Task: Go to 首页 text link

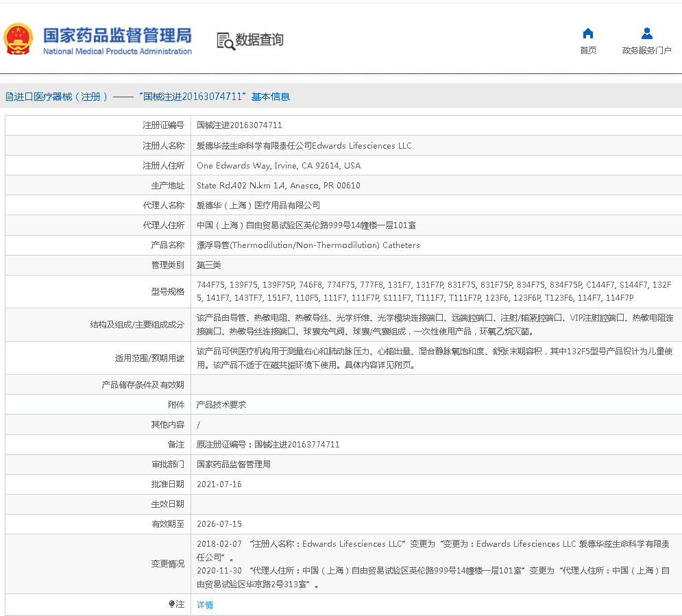Action: [x=588, y=51]
